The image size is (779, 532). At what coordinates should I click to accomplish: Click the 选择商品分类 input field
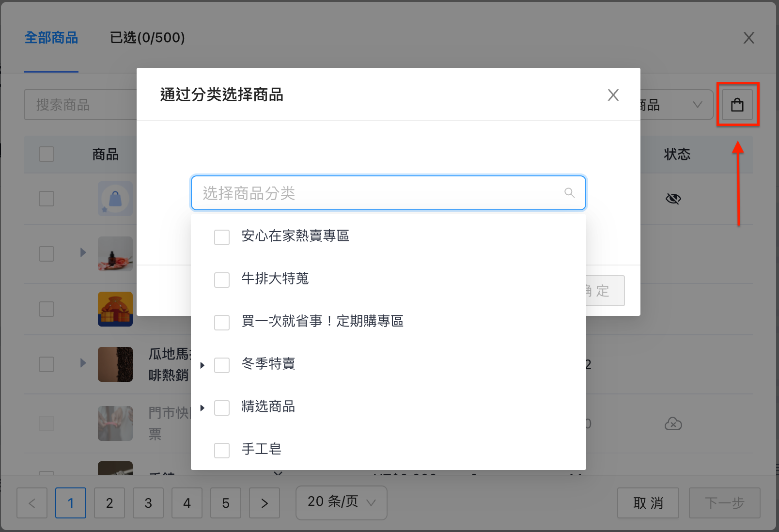[x=389, y=193]
